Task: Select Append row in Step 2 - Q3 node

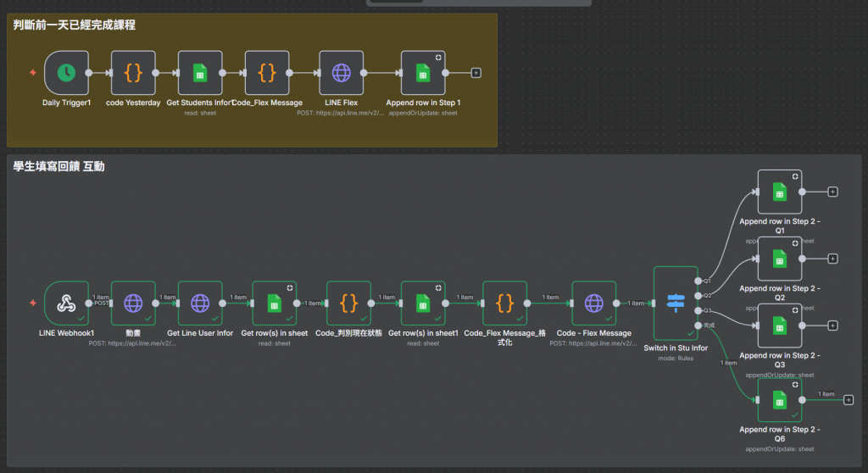Action: click(x=780, y=326)
